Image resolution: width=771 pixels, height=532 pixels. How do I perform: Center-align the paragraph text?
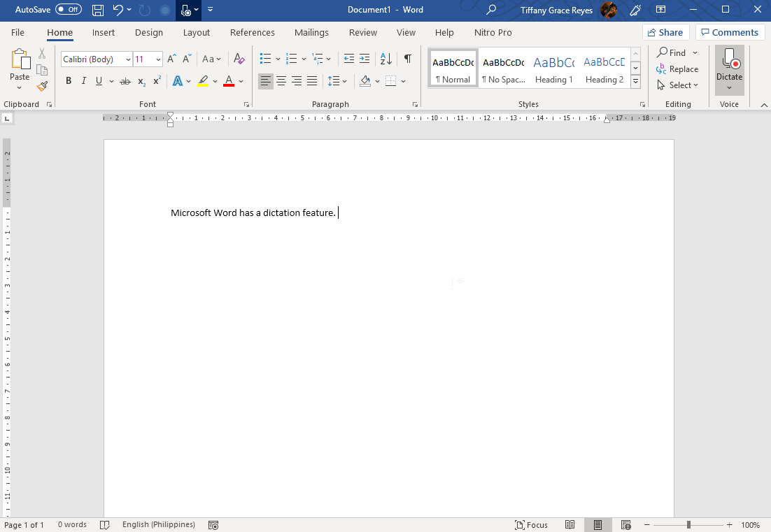[281, 81]
